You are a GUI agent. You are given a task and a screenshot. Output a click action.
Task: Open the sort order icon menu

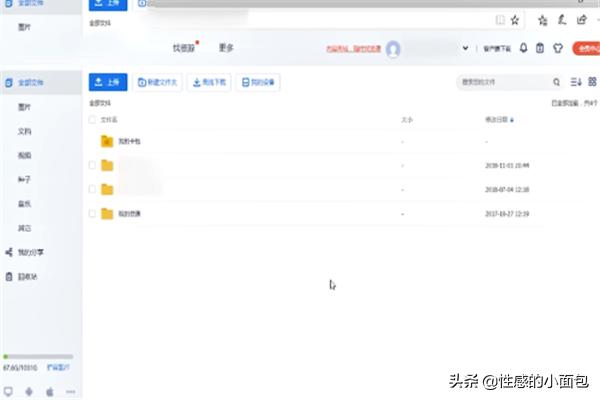point(575,82)
